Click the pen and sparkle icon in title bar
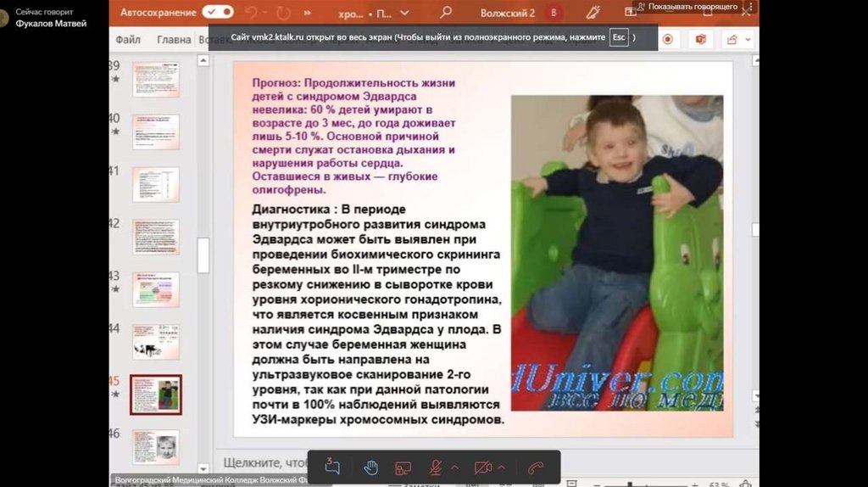Viewport: 868px width, 487px height. tap(593, 13)
